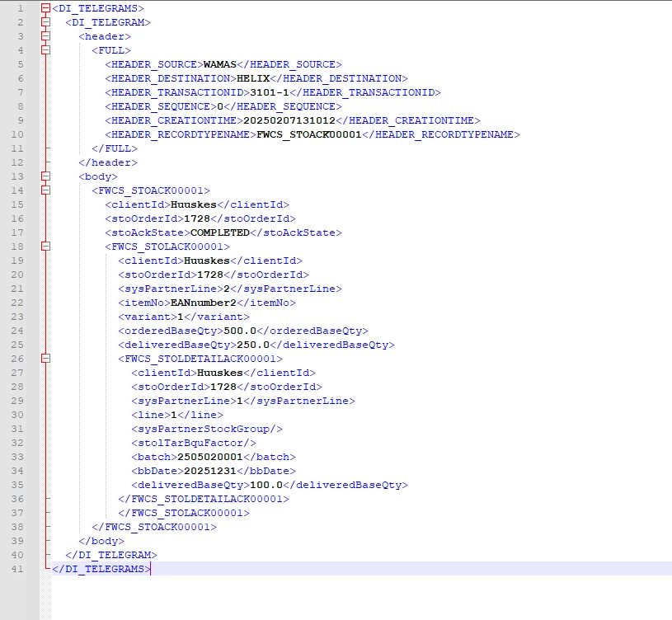Click closing FWCS_STOLACK00001 tag on line 37
Viewport: 672px width, 620px height.
[184, 513]
